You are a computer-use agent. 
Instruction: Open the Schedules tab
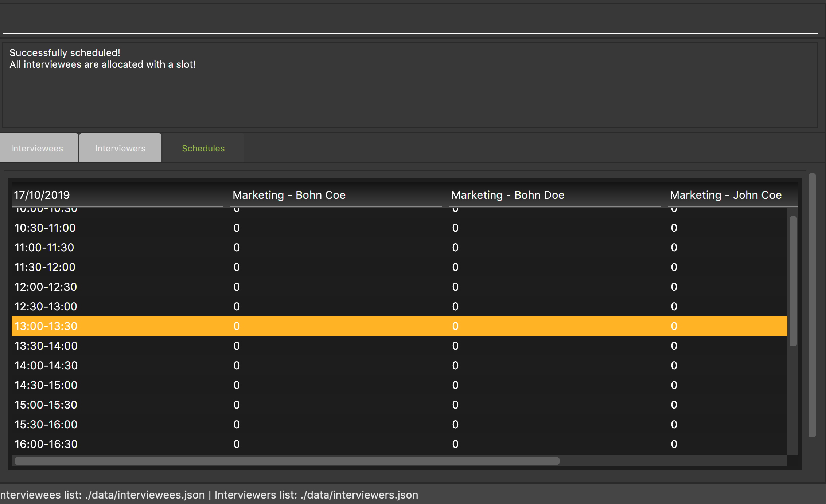[x=203, y=148]
